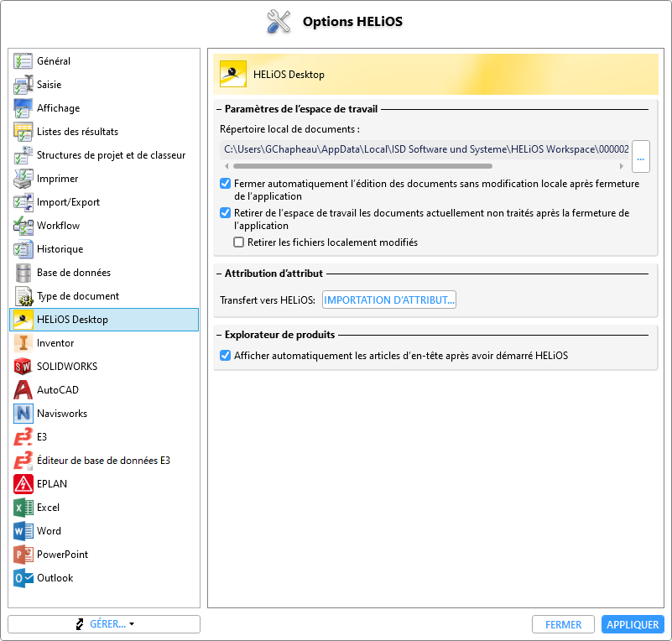
Task: Open the GÉRER dropdown menu
Action: tap(104, 624)
